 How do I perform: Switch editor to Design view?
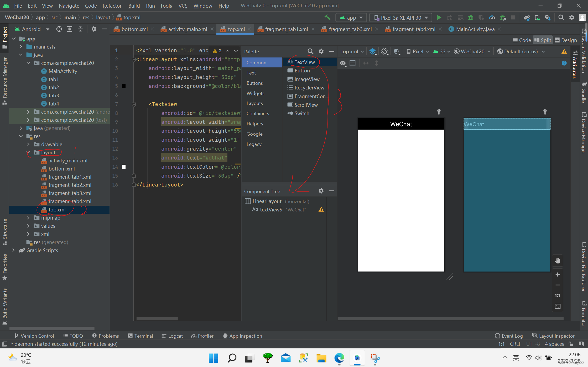tap(566, 40)
